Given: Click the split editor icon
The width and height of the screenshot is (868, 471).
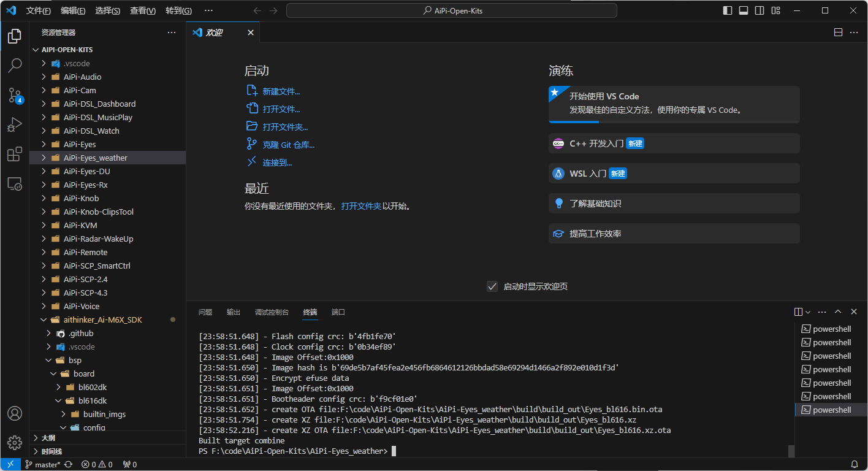Looking at the screenshot, I should (838, 33).
